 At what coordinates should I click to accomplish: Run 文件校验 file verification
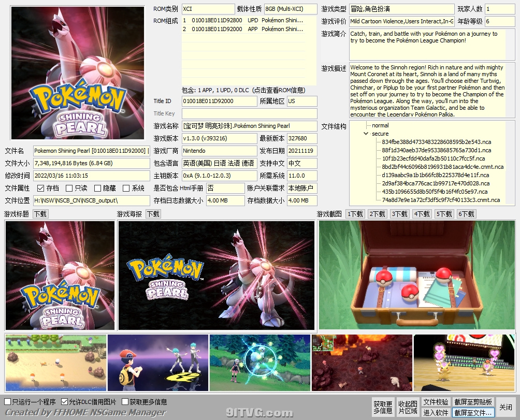click(x=436, y=402)
